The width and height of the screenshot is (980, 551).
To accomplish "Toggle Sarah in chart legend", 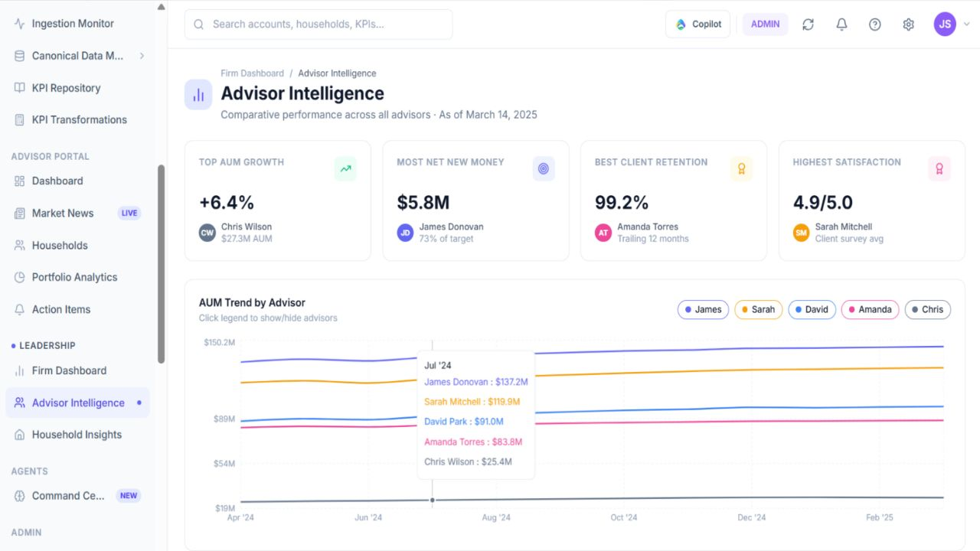I will point(759,310).
